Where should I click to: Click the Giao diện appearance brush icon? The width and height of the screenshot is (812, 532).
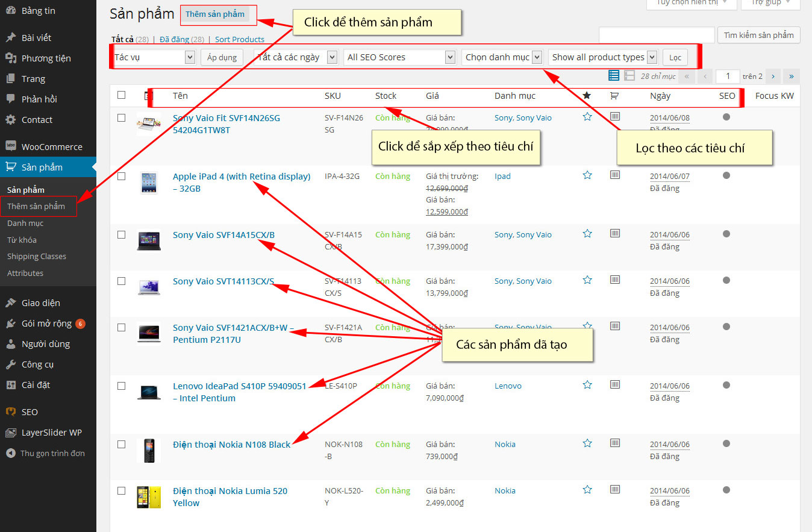(x=11, y=302)
